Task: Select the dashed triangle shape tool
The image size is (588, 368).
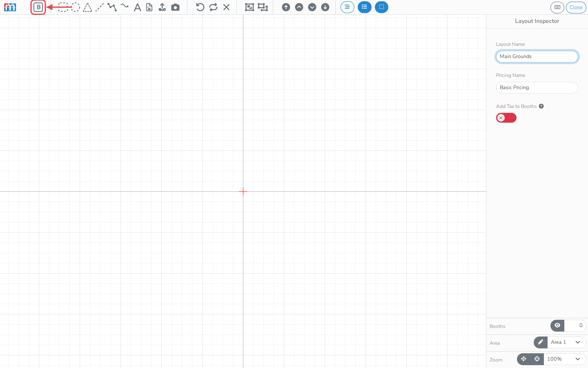Action: 87,7
